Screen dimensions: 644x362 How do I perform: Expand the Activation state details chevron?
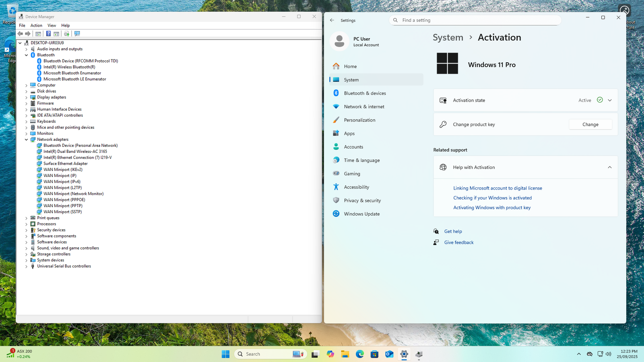tap(610, 101)
